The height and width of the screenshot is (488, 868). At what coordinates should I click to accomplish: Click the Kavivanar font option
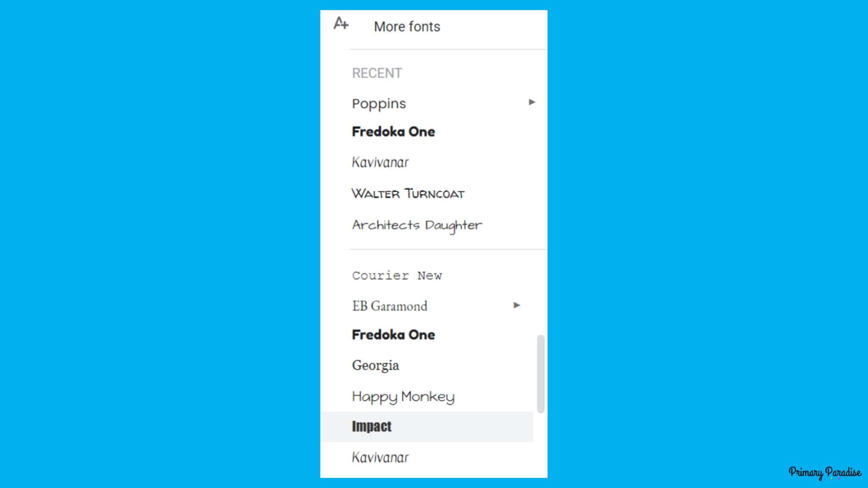(x=380, y=162)
